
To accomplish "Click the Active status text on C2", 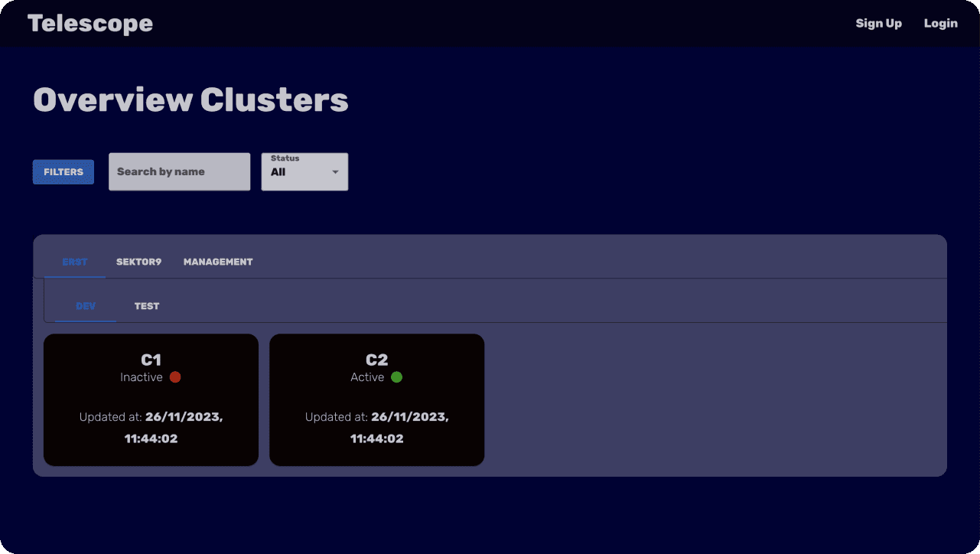I will coord(367,377).
